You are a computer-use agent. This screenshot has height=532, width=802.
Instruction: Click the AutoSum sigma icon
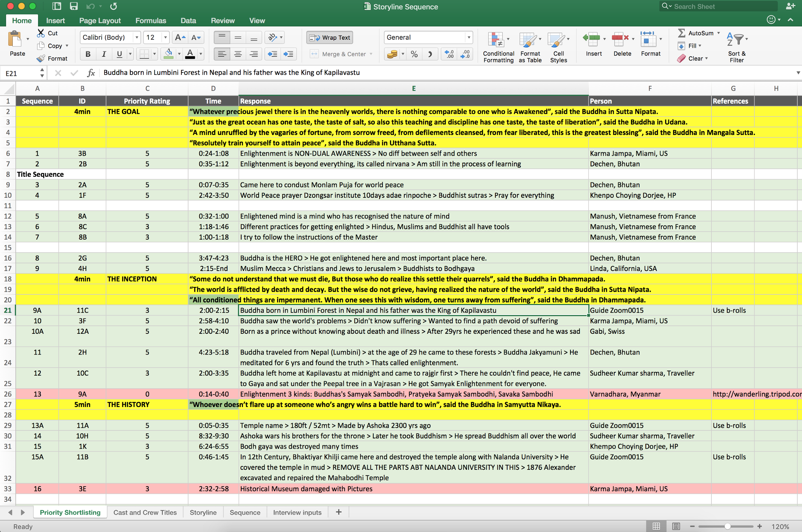(x=681, y=33)
